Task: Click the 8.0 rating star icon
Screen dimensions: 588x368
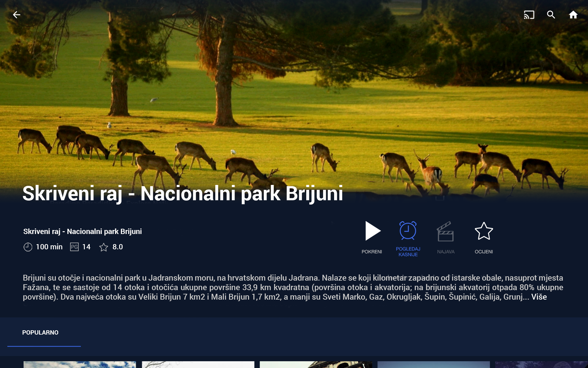Action: click(x=104, y=247)
